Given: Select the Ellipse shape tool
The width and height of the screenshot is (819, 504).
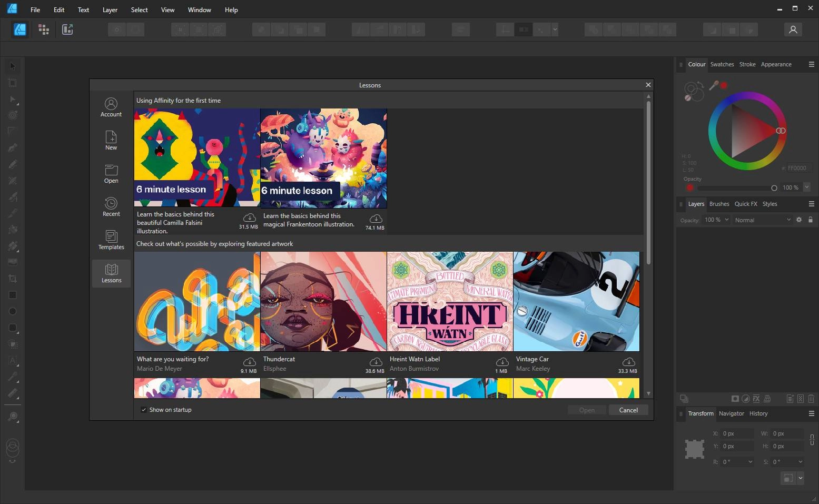Looking at the screenshot, I should pyautogui.click(x=13, y=311).
